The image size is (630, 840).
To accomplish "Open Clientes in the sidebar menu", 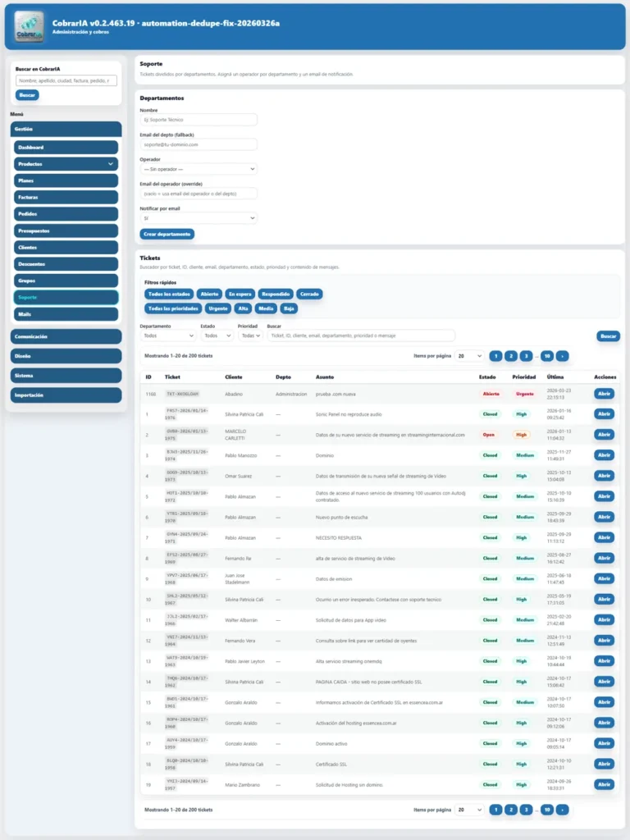I will (66, 247).
